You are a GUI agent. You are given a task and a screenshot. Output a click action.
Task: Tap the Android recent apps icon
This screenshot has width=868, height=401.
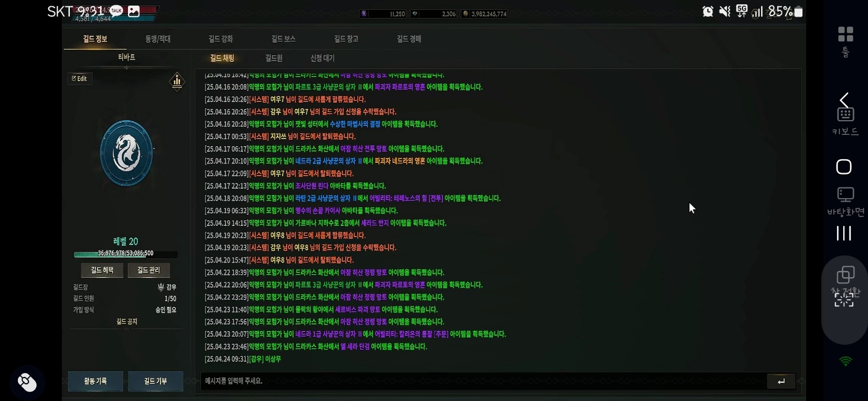(844, 233)
